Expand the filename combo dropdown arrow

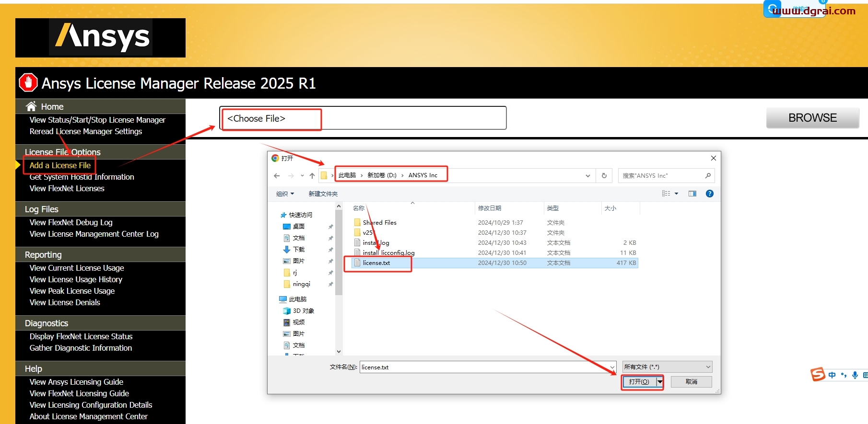coord(612,367)
